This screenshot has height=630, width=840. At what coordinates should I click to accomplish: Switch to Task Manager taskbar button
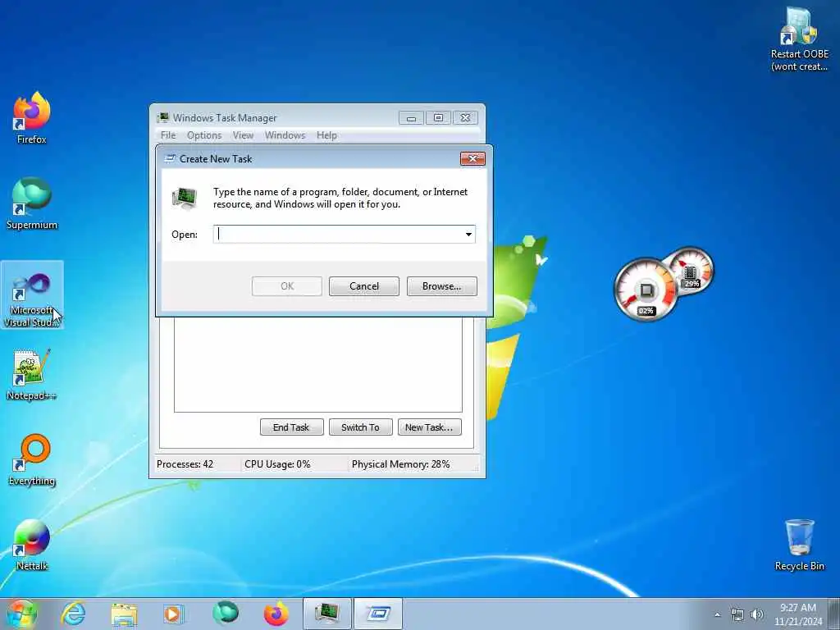click(326, 614)
